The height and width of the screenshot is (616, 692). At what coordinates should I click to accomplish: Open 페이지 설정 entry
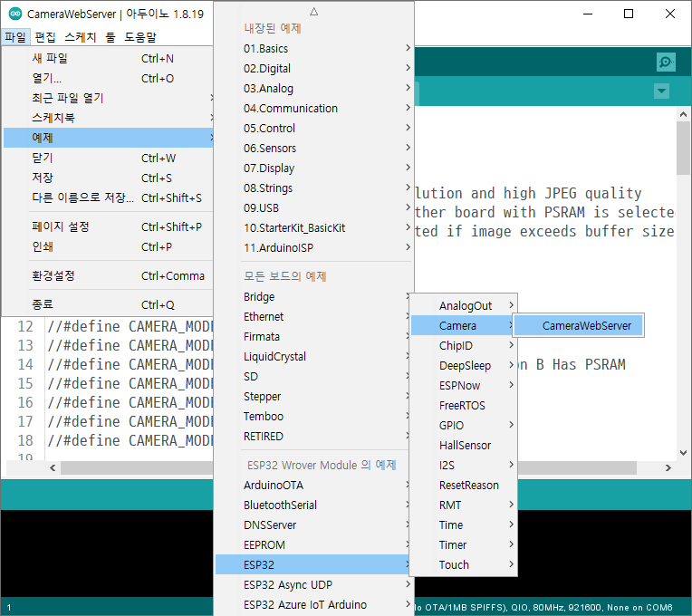108,226
